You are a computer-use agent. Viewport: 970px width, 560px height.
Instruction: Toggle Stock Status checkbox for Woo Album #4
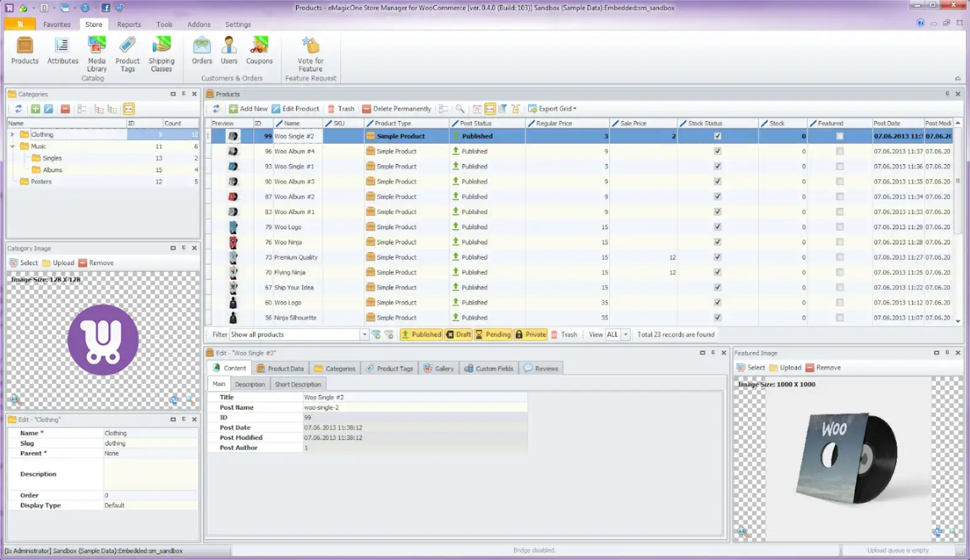pyautogui.click(x=717, y=151)
